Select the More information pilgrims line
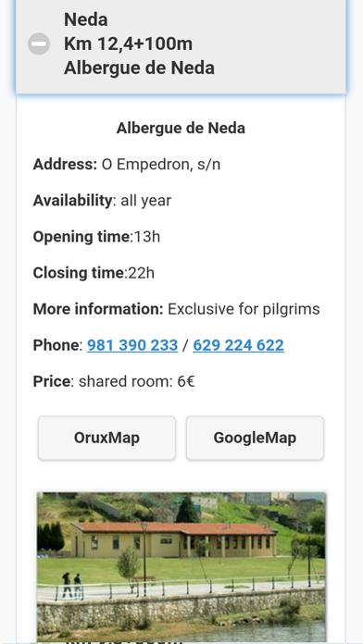 [176, 309]
